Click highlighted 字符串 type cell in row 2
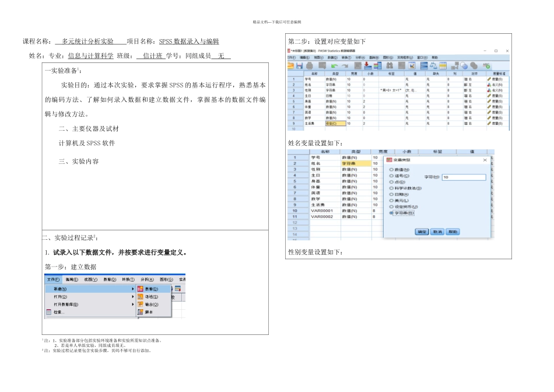 tap(356, 164)
